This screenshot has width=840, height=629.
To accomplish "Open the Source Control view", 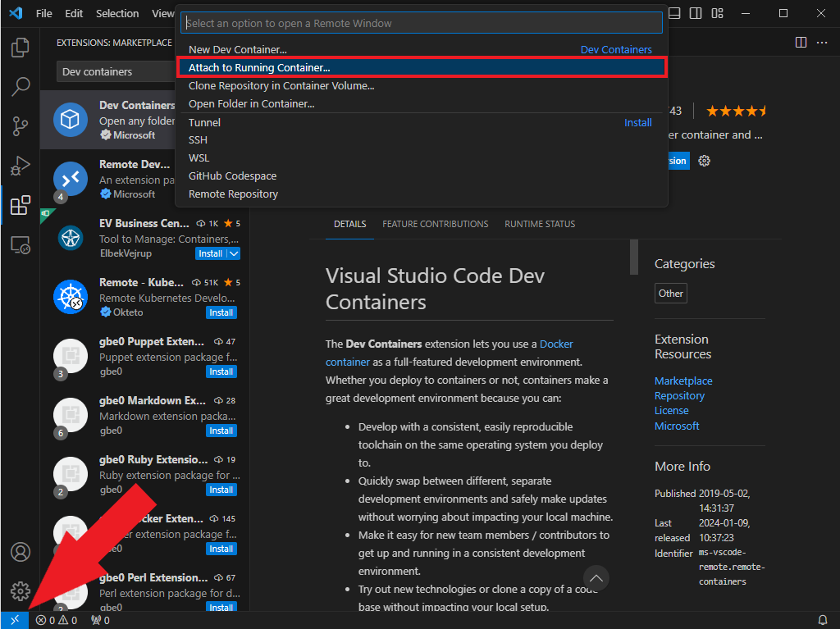I will [x=20, y=126].
